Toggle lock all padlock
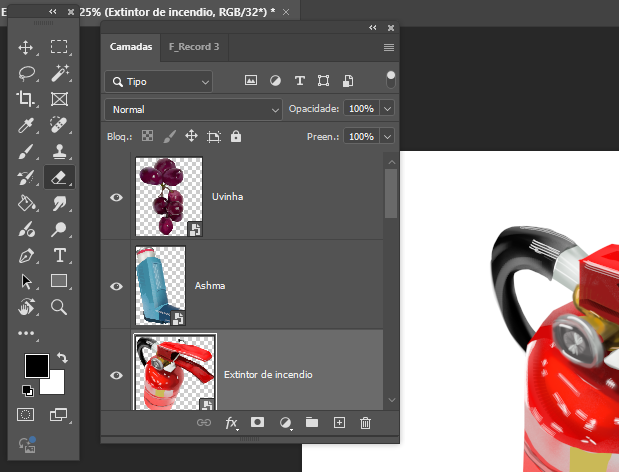This screenshot has width=619, height=472. coord(236,136)
